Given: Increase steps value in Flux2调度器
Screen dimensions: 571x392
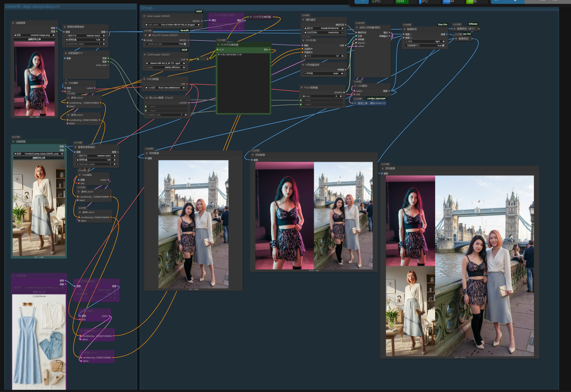Looking at the screenshot, I should point(342,96).
